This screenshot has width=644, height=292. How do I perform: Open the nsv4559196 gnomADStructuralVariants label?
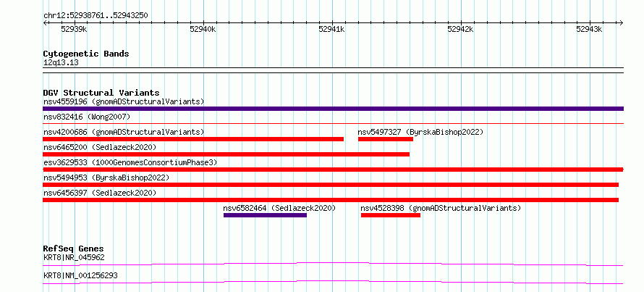point(124,101)
